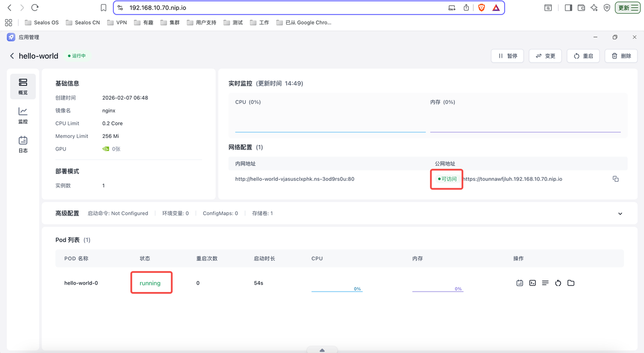Click the 可访问 accessible status badge
Image resolution: width=644 pixels, height=353 pixels.
447,179
